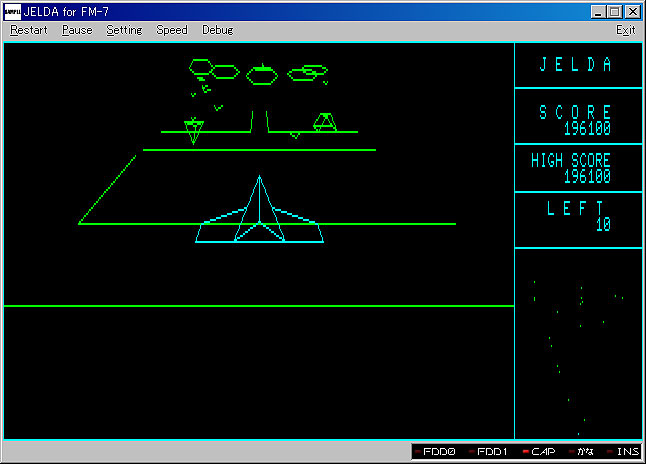646x464 pixels.
Task: Click the HIGH SCORE panel
Action: coord(578,168)
